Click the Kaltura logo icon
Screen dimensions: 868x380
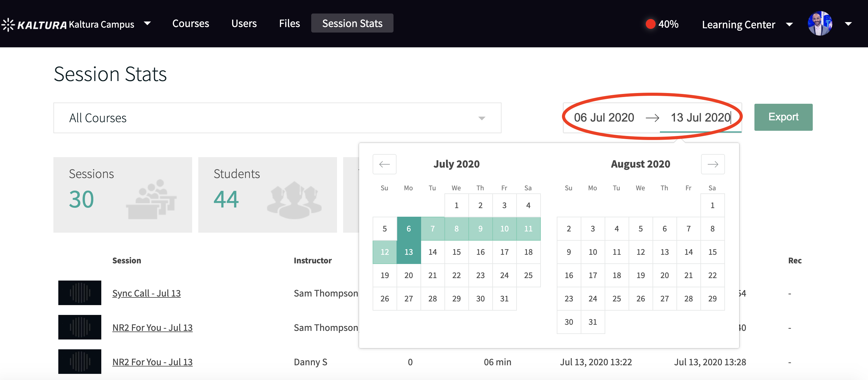pyautogui.click(x=8, y=24)
